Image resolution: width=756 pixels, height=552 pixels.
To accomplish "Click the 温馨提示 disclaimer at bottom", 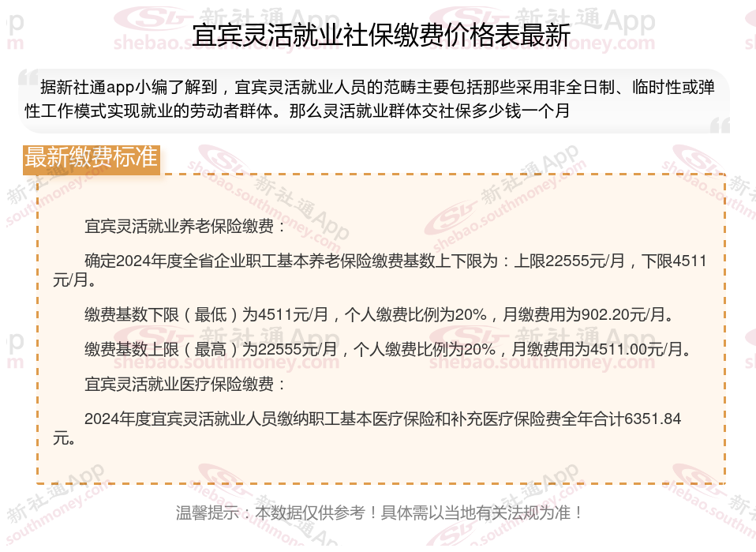I will point(380,513).
